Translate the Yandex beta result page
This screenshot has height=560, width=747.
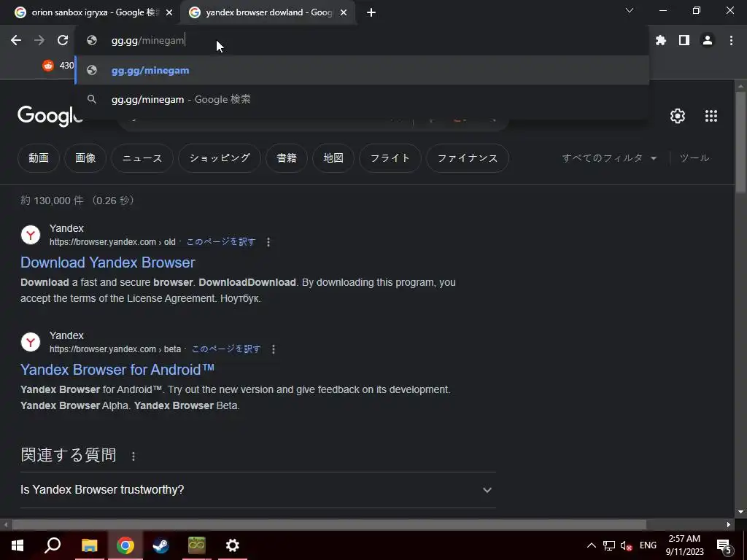226,349
